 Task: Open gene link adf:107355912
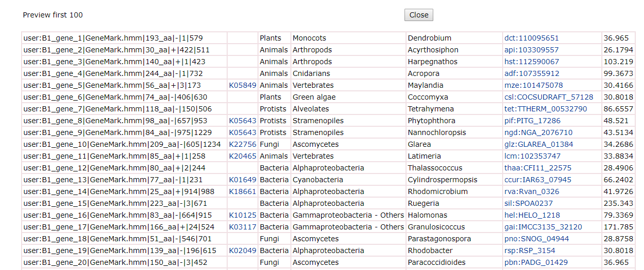532,73
